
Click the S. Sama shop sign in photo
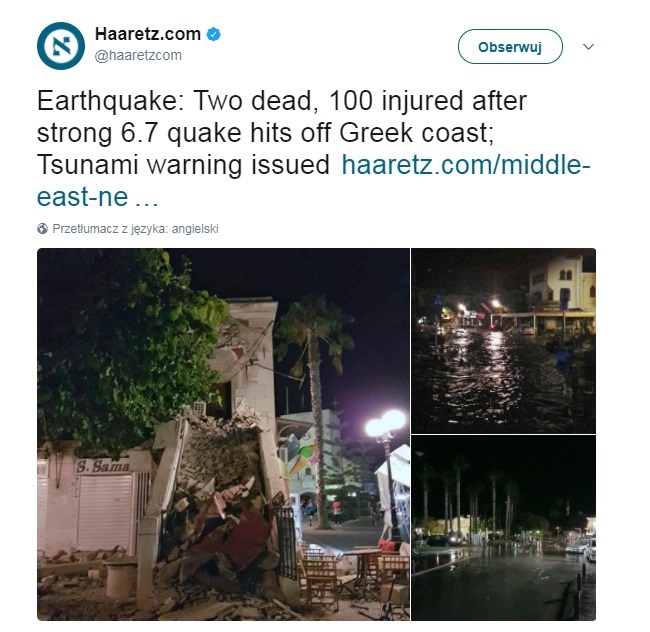(x=103, y=467)
